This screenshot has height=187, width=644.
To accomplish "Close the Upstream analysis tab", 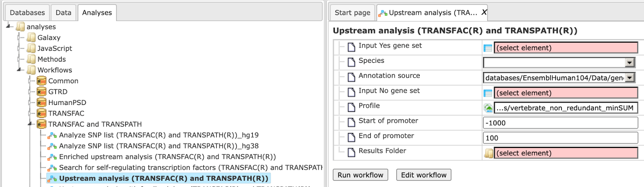I will coord(484,12).
